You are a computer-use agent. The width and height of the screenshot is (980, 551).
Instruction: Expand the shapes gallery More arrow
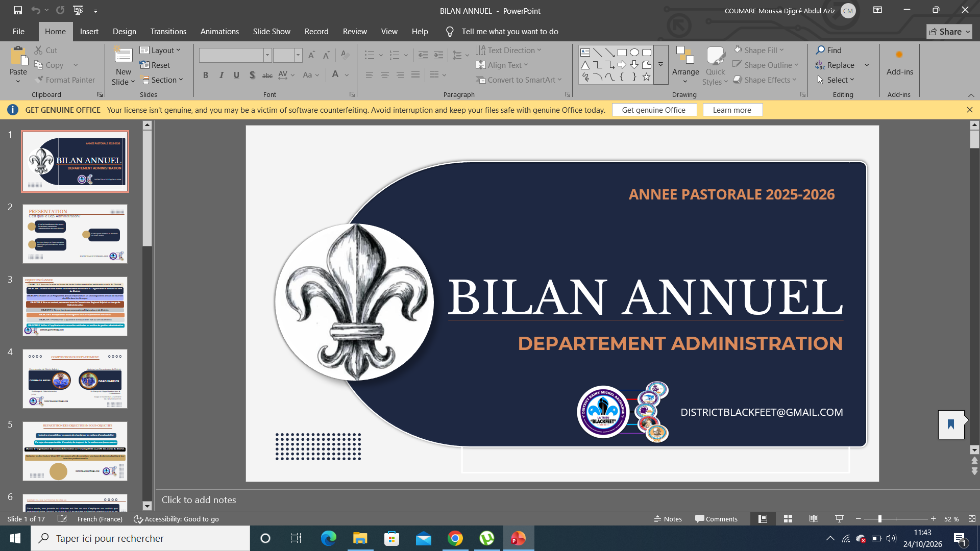click(x=660, y=65)
